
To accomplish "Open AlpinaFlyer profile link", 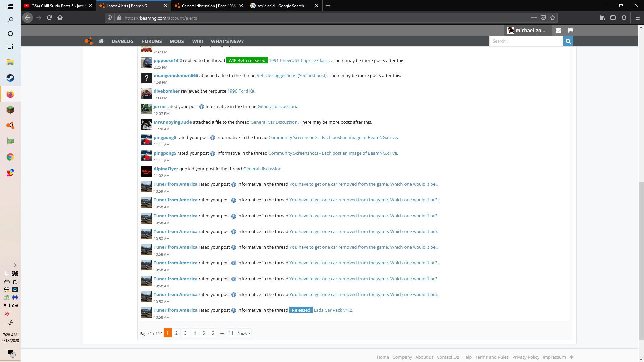I will tap(166, 169).
